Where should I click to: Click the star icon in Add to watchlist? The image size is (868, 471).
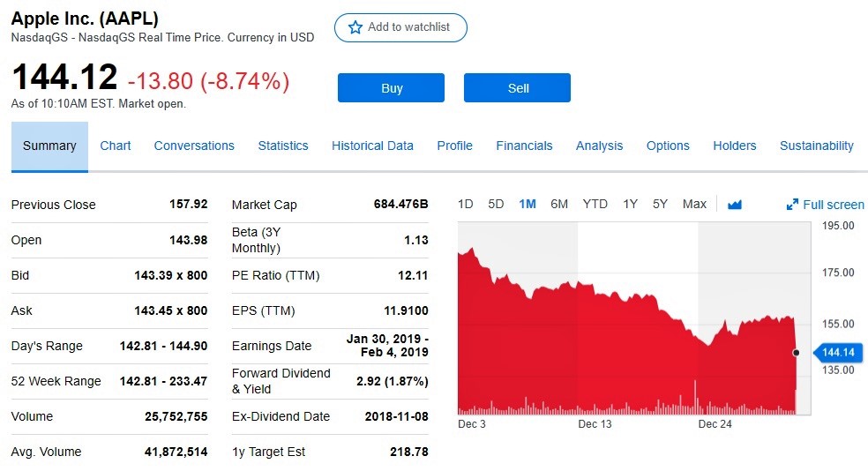[x=355, y=27]
